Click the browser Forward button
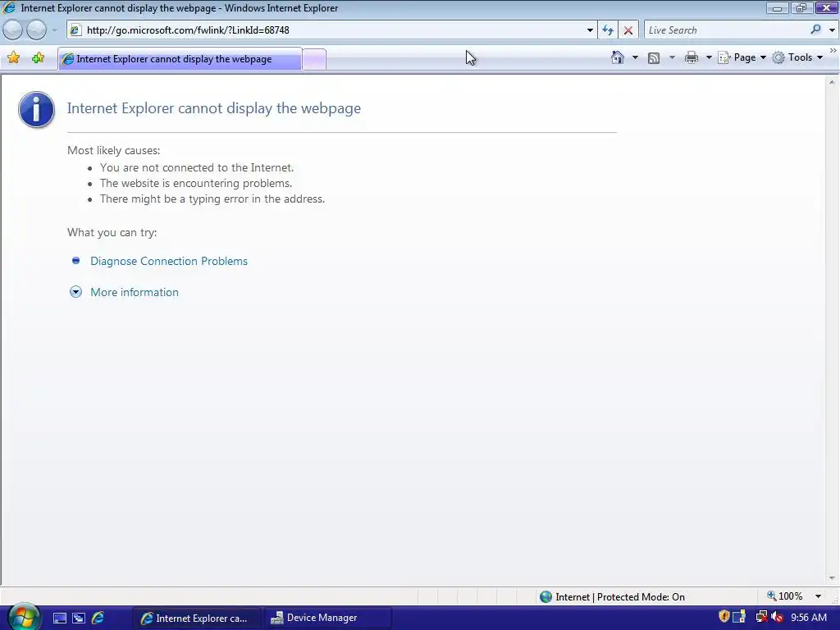Viewport: 840px width, 630px height. pyautogui.click(x=36, y=30)
